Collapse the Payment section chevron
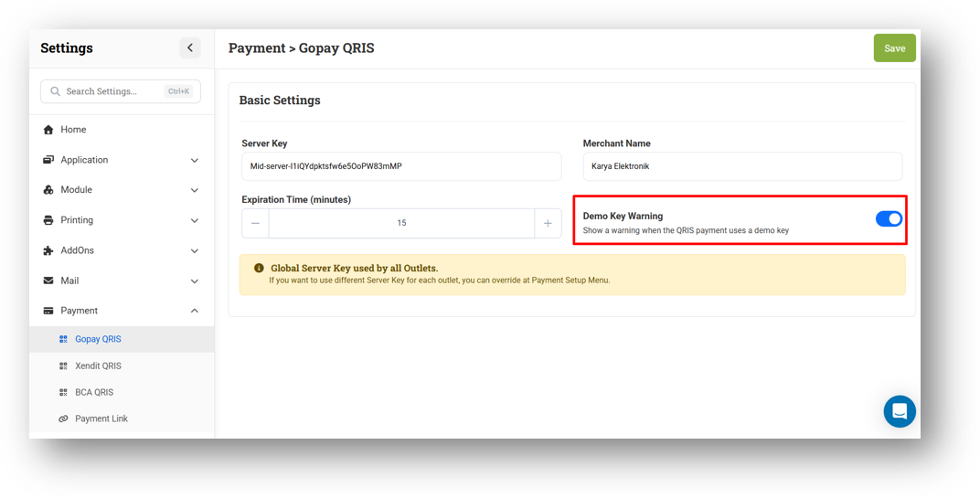This screenshot has height=498, width=980. click(195, 311)
